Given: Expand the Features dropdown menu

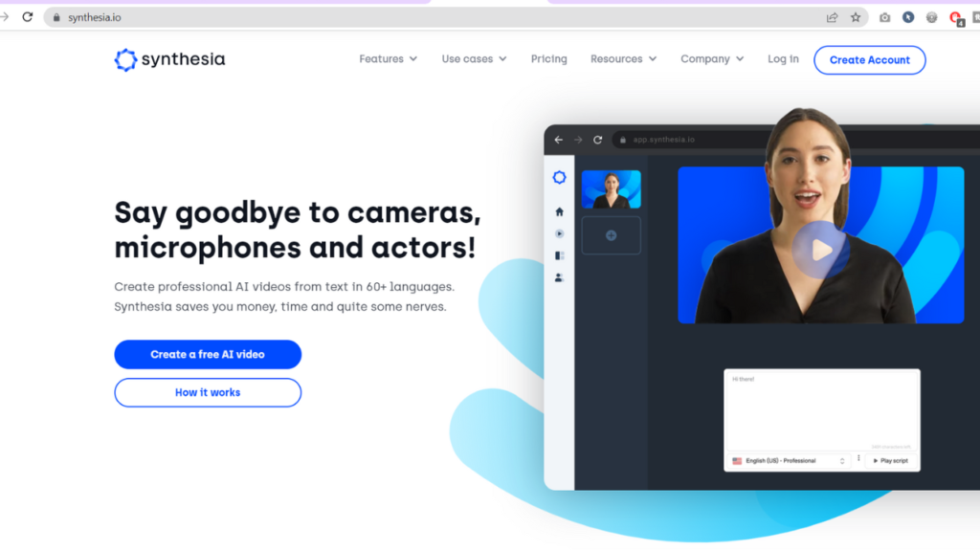Looking at the screenshot, I should tap(389, 58).
